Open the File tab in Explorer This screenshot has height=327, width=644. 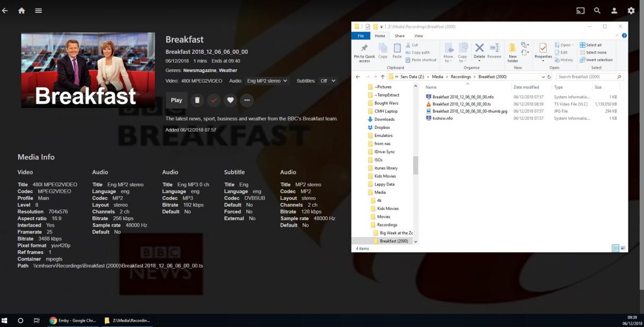coord(361,36)
